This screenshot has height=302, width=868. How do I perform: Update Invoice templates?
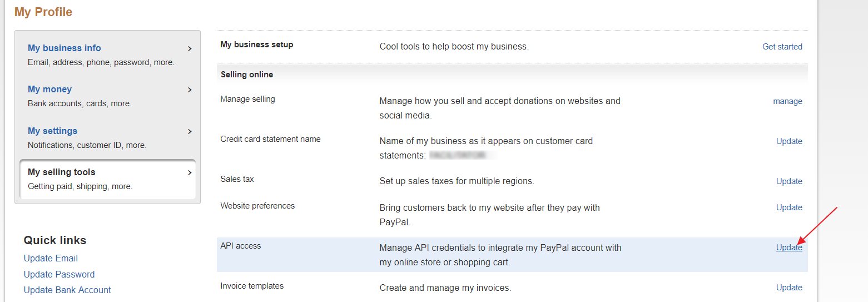(x=789, y=288)
